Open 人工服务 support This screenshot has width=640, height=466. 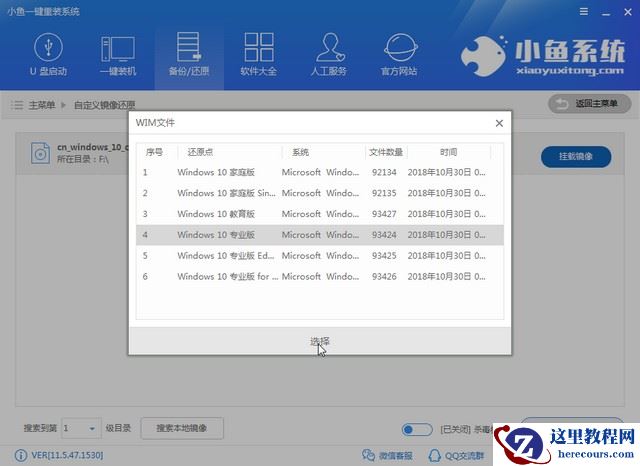[x=329, y=55]
